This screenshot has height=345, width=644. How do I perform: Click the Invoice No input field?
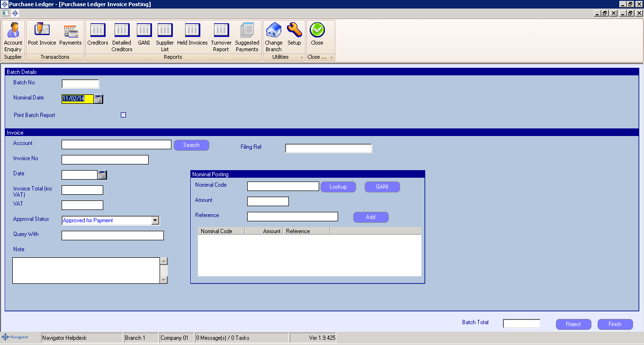pos(105,160)
